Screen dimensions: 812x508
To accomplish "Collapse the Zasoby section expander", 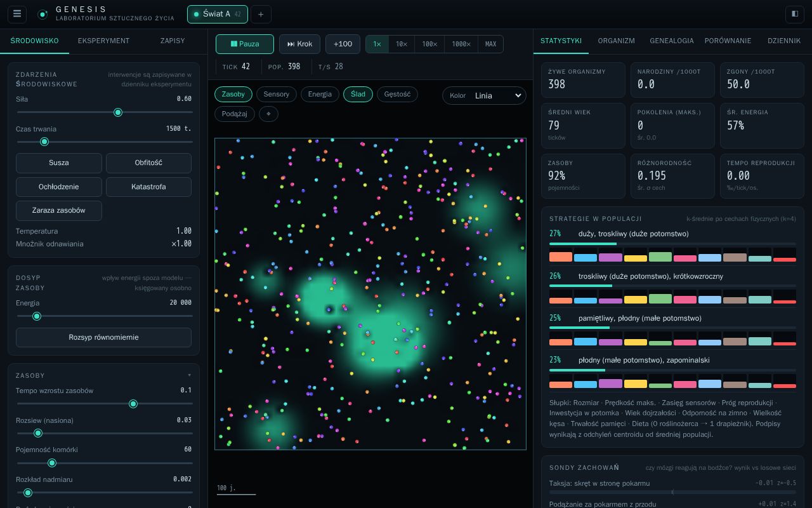I will (x=189, y=375).
